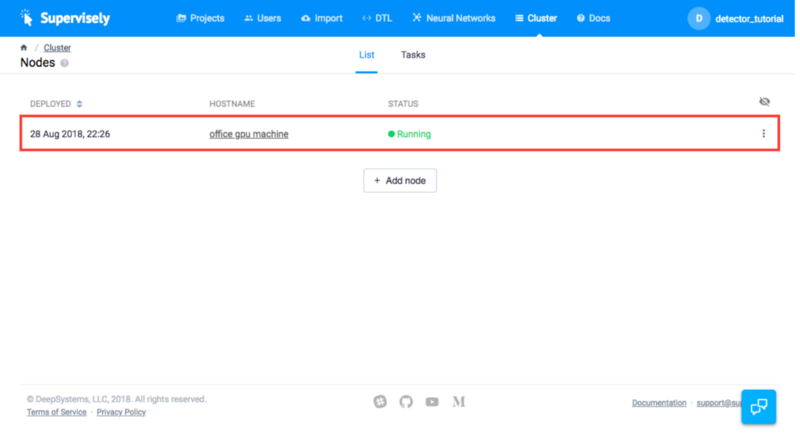The image size is (800, 448).
Task: Open the detector_tutorial account menu
Action: click(x=749, y=19)
